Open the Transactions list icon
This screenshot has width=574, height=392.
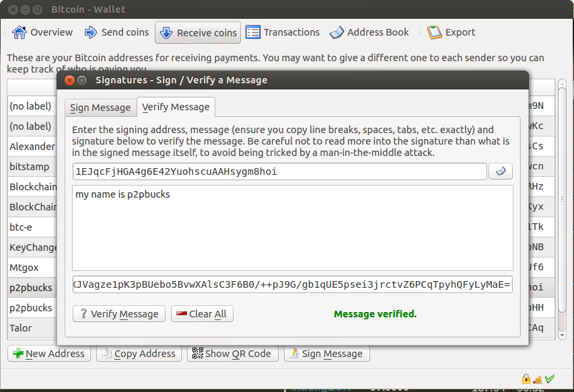tap(253, 32)
